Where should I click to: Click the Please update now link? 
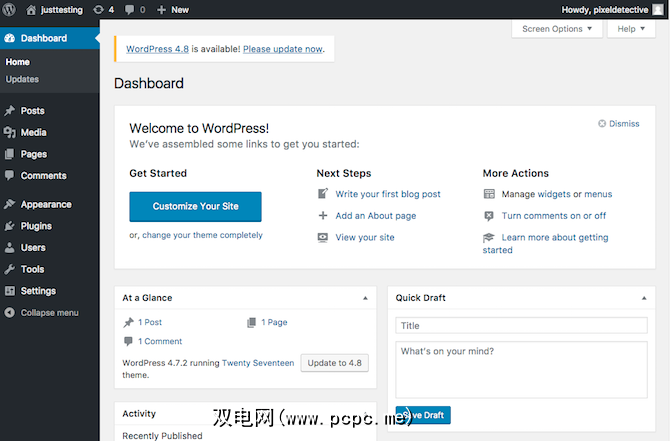pyautogui.click(x=283, y=49)
